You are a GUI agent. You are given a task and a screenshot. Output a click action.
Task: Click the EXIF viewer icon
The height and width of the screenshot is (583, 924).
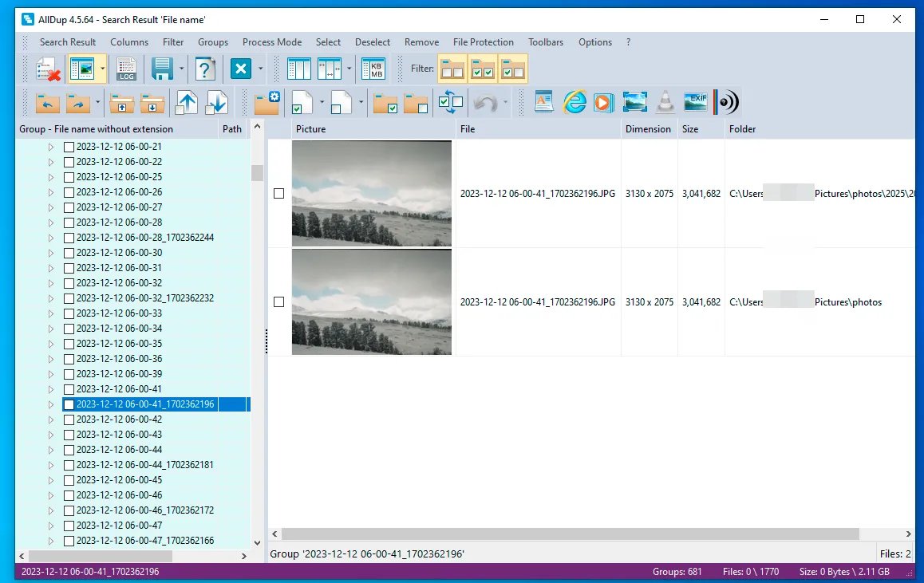tap(696, 102)
